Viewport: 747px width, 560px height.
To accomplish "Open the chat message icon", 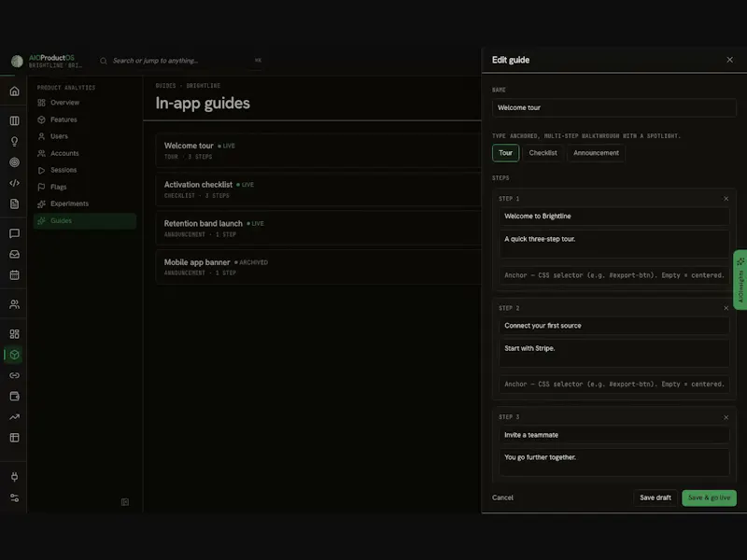I will 14,233.
